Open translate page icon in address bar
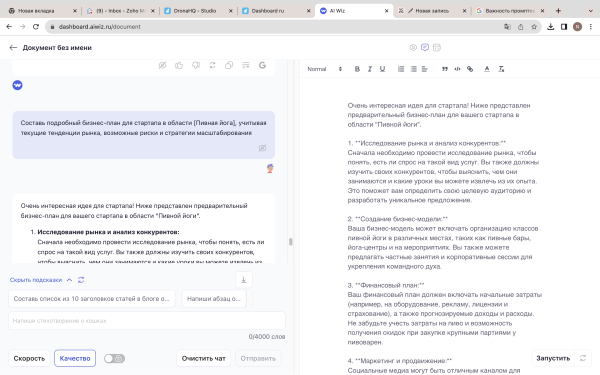 click(x=507, y=27)
